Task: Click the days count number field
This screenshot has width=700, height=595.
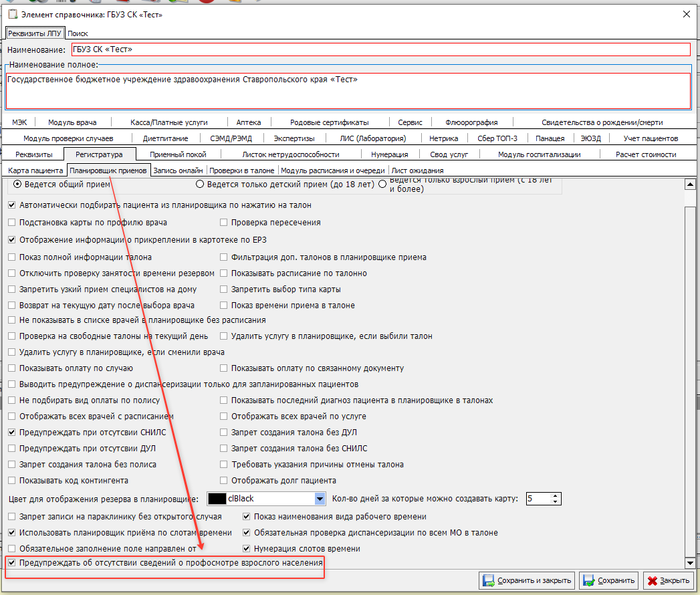Action: (538, 499)
